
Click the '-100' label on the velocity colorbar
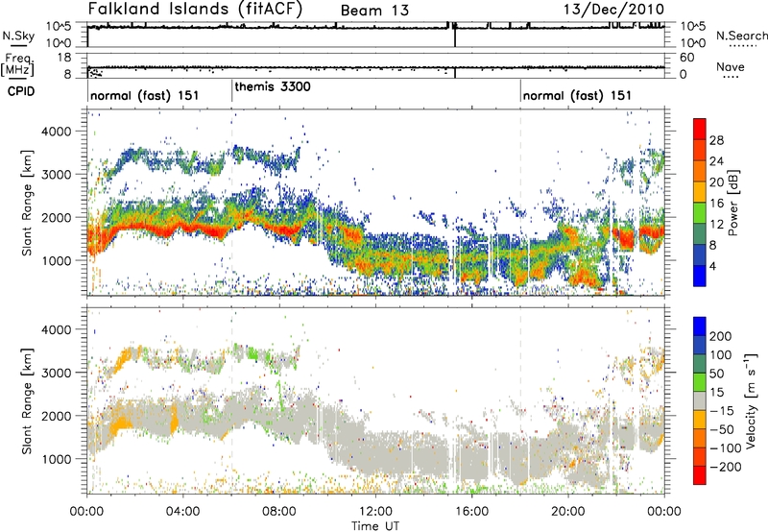[x=726, y=448]
